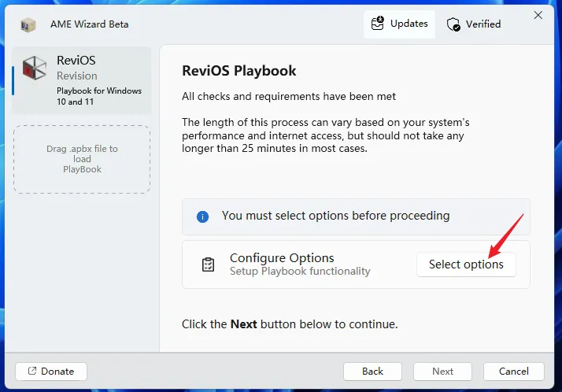
Task: Click the Updates download icon
Action: click(379, 24)
